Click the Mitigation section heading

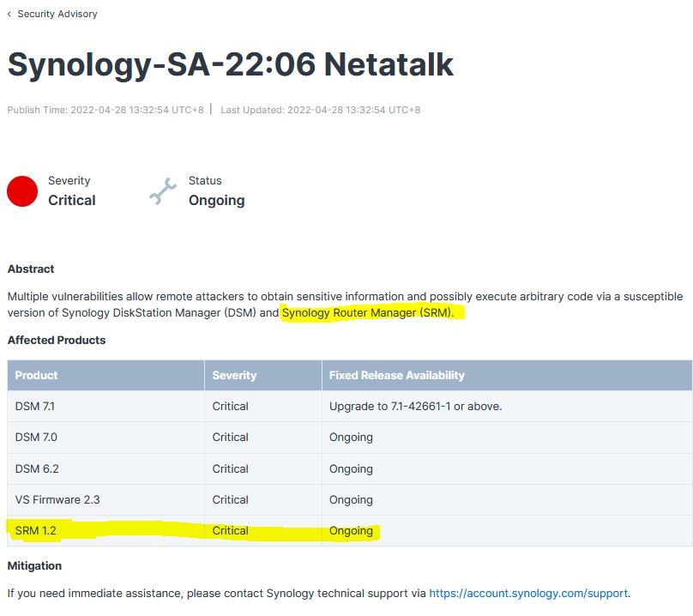click(34, 565)
